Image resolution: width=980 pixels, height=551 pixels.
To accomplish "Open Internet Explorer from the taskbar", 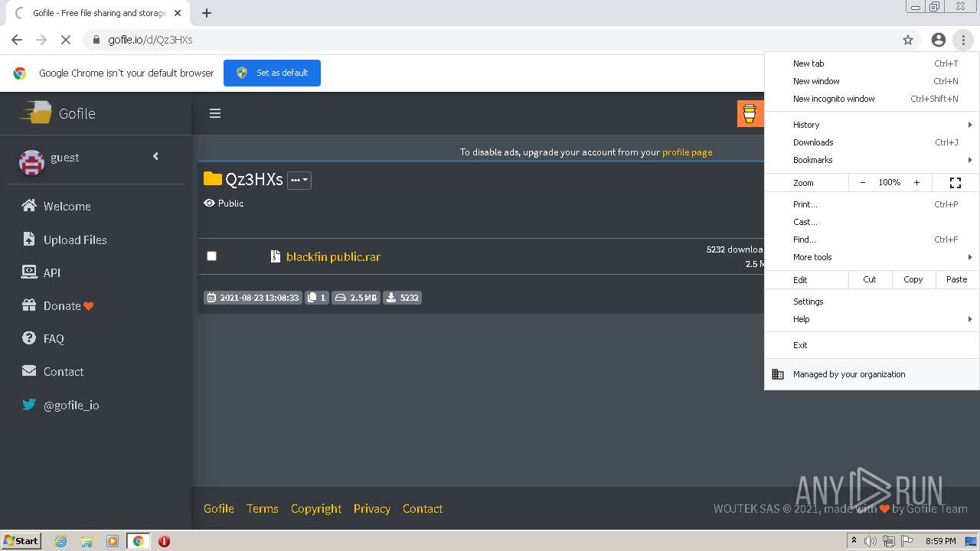I will (61, 541).
